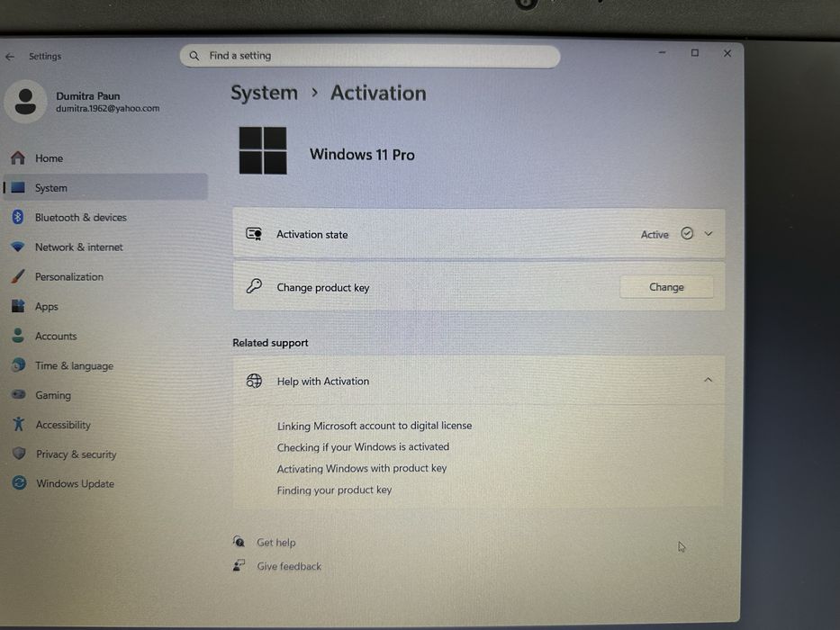Open Finding your product key link
Screen dimensions: 840x630
334,490
